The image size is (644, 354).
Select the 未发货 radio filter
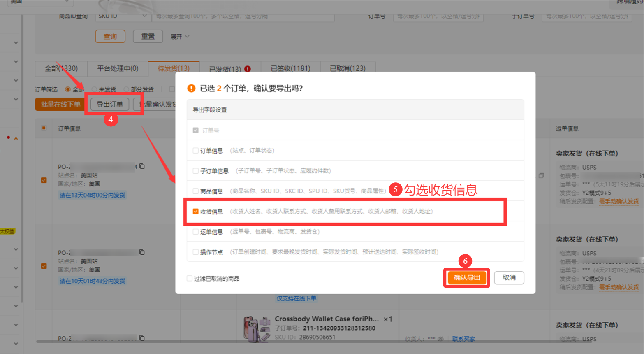[95, 89]
